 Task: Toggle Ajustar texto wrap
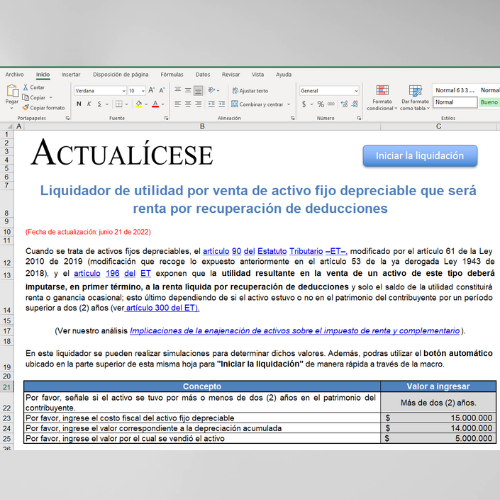click(x=250, y=90)
